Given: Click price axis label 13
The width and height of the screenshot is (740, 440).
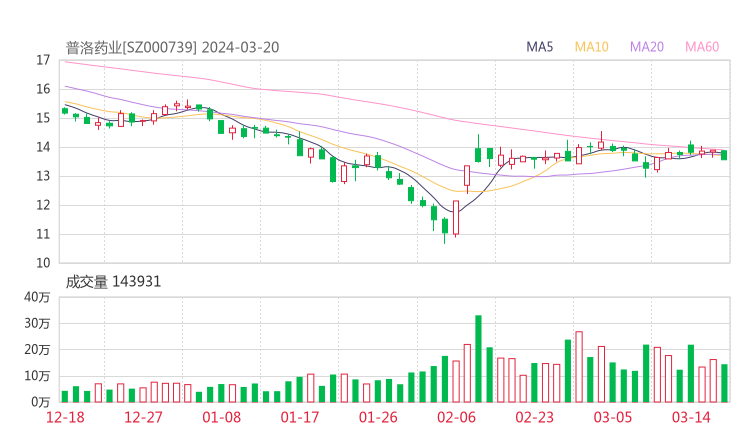Looking at the screenshot, I should [x=43, y=177].
